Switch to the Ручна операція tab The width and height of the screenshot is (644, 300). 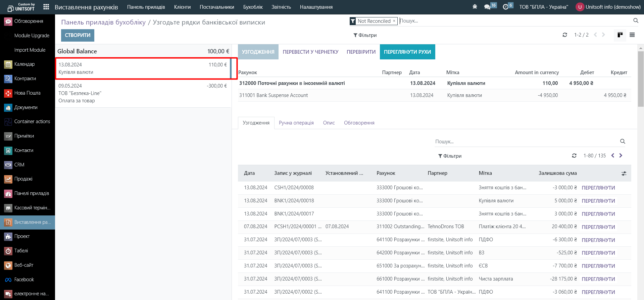[296, 123]
